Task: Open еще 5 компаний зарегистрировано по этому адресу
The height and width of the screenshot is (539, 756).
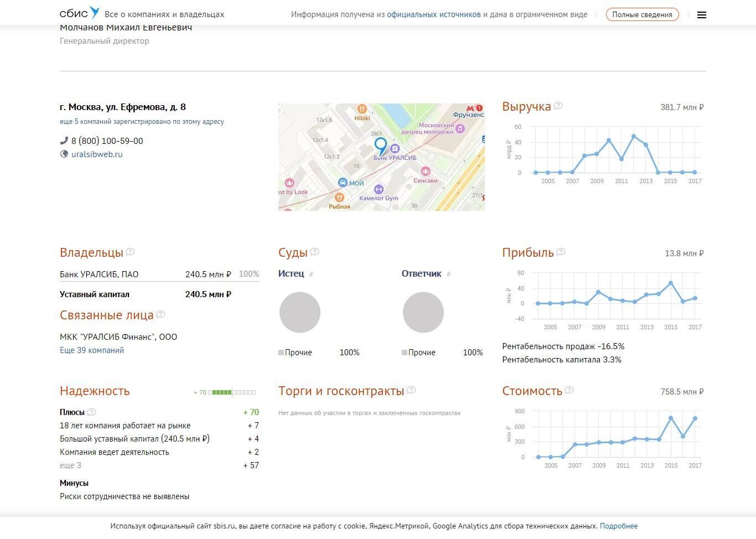Action: pos(142,121)
